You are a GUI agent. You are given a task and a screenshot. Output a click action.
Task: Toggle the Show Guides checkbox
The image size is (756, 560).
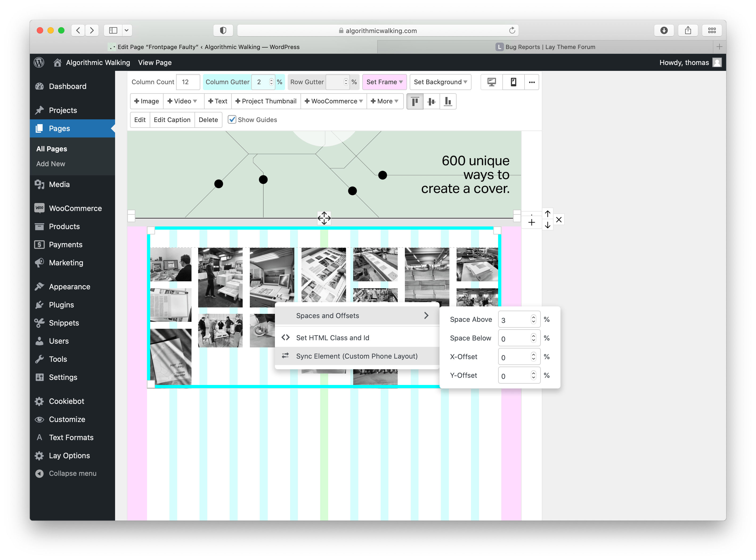232,120
